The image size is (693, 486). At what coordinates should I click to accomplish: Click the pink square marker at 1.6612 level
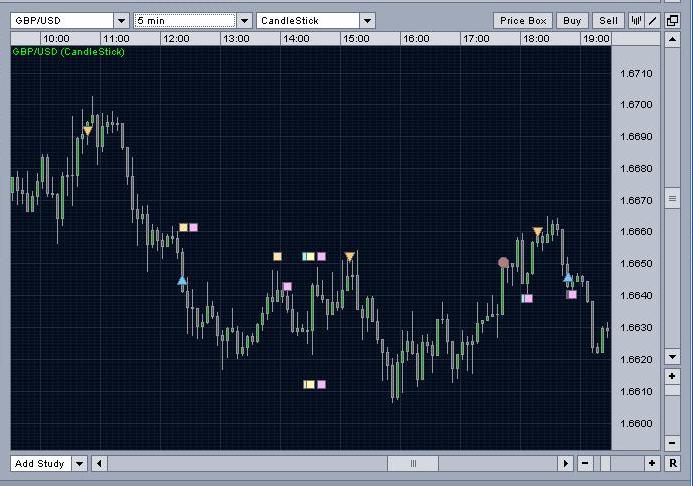(x=321, y=384)
